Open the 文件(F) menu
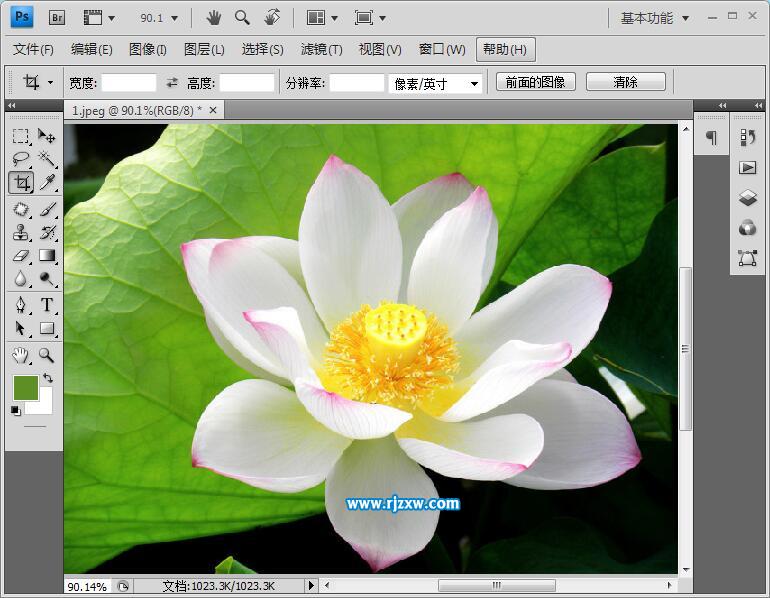The width and height of the screenshot is (770, 598). [33, 50]
